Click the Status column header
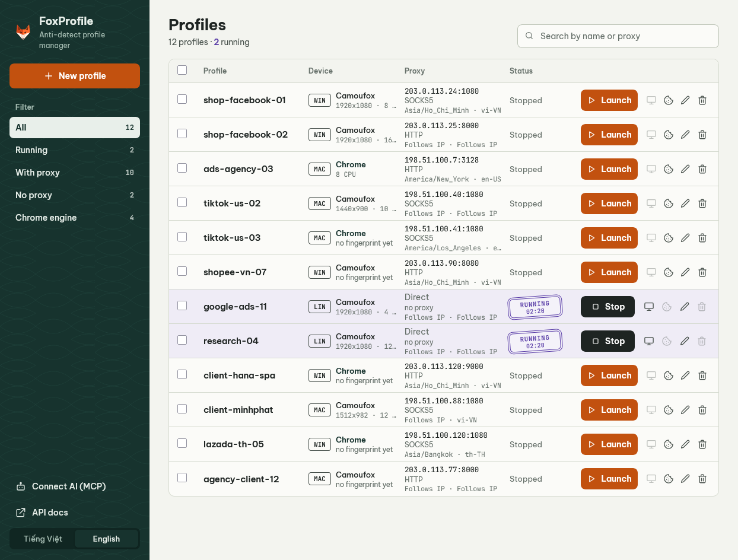Image resolution: width=738 pixels, height=560 pixels. 521,71
